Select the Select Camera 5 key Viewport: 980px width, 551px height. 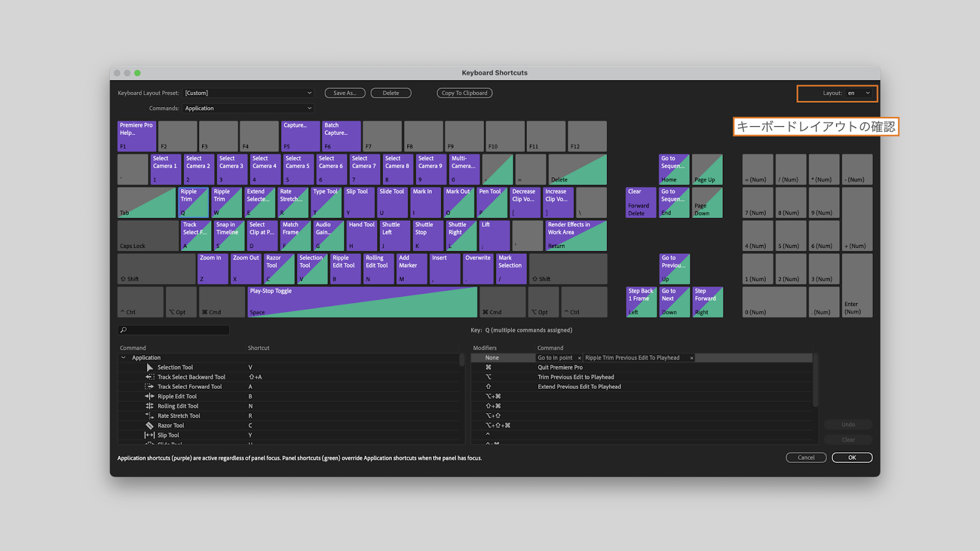298,170
